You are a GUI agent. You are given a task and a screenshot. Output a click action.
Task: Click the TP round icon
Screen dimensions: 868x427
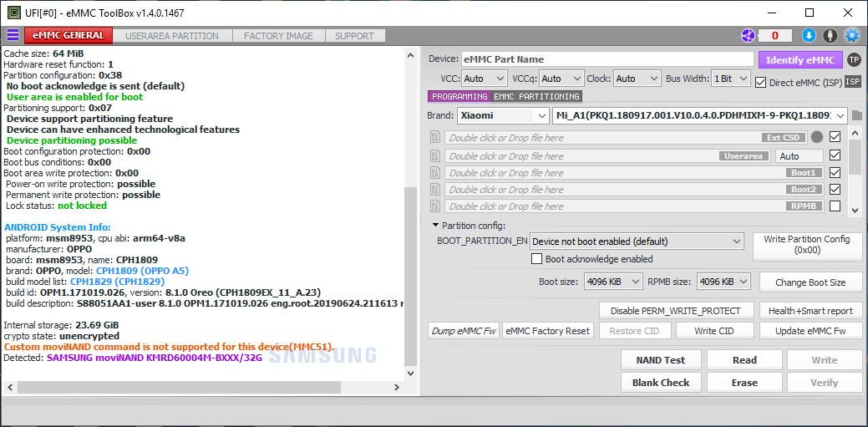[853, 59]
